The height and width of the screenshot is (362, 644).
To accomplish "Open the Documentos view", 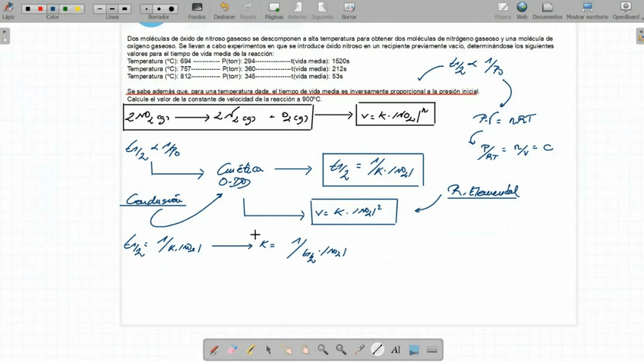I will (547, 11).
